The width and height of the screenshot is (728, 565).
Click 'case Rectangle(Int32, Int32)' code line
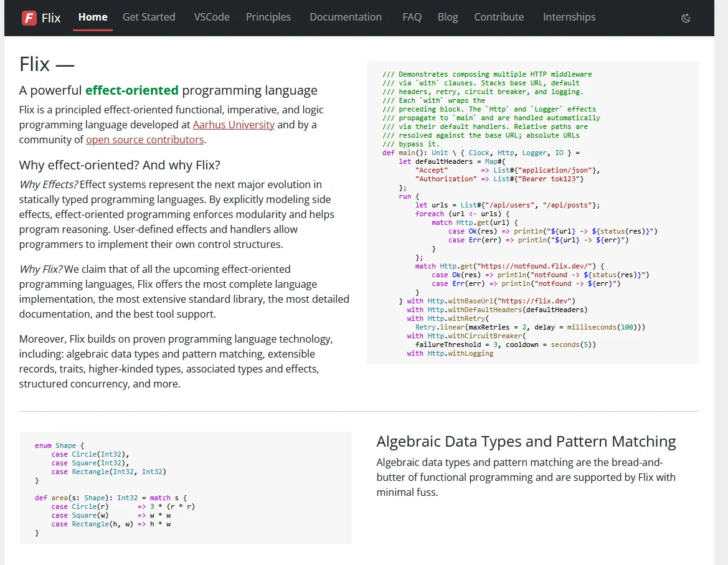point(108,472)
